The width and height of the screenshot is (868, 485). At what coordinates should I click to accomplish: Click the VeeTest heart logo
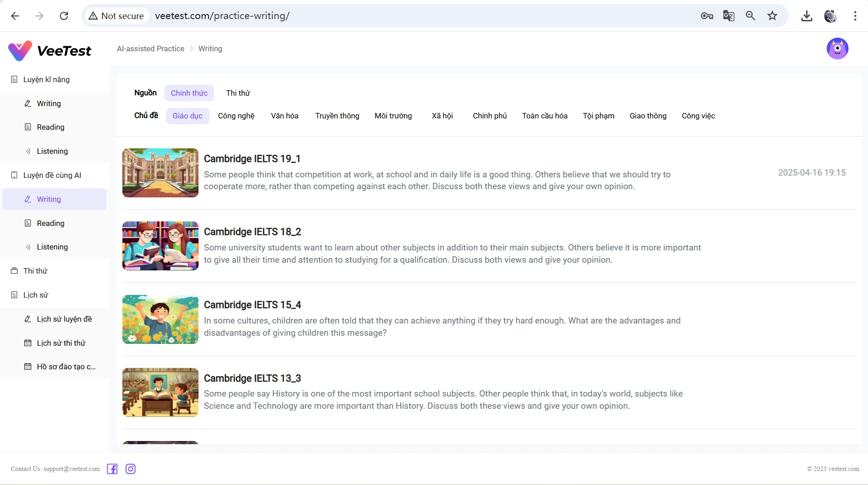pos(20,50)
